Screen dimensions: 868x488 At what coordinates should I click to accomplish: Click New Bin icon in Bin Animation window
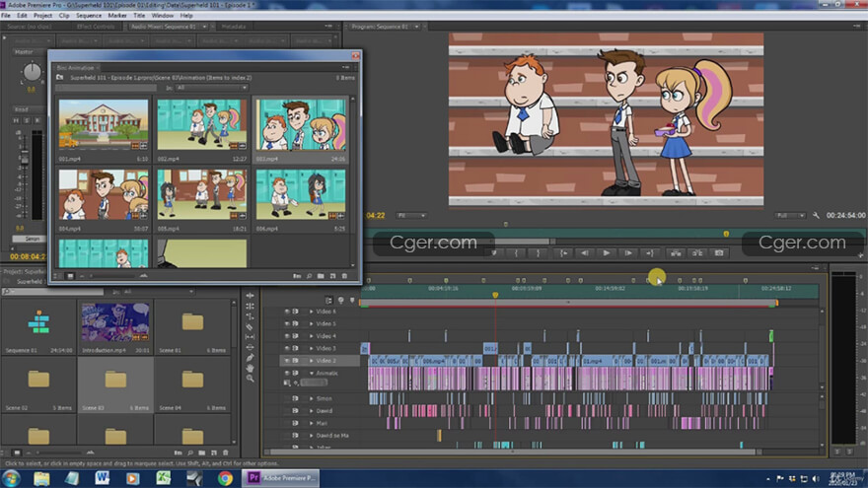click(x=322, y=275)
